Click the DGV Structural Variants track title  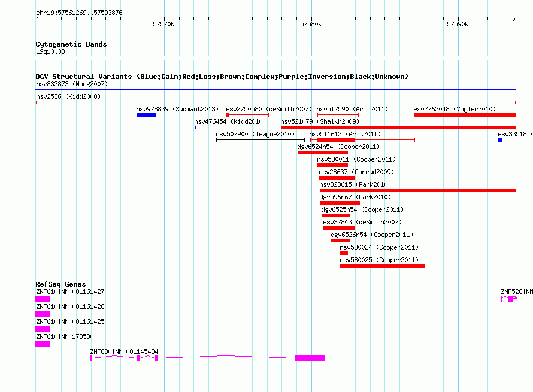[222, 77]
